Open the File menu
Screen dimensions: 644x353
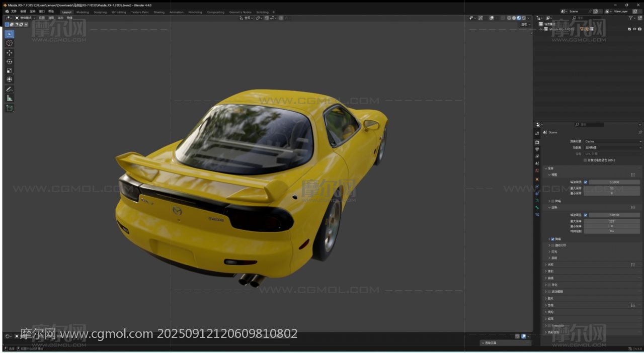(14, 12)
